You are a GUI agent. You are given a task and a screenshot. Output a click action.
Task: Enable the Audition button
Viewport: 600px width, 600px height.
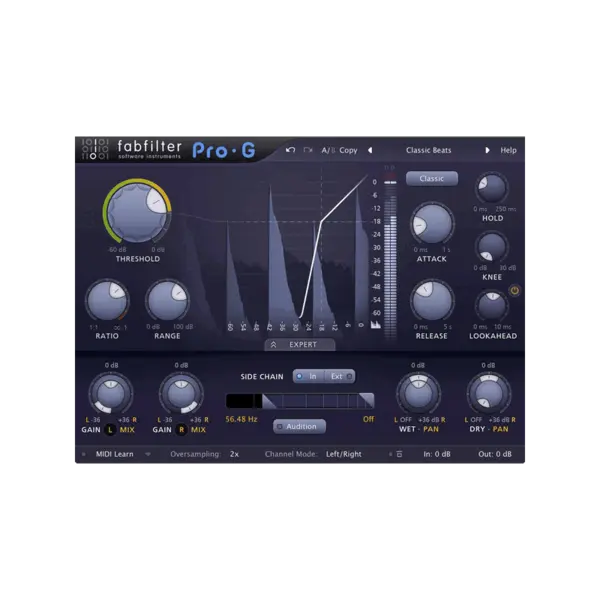tap(299, 426)
